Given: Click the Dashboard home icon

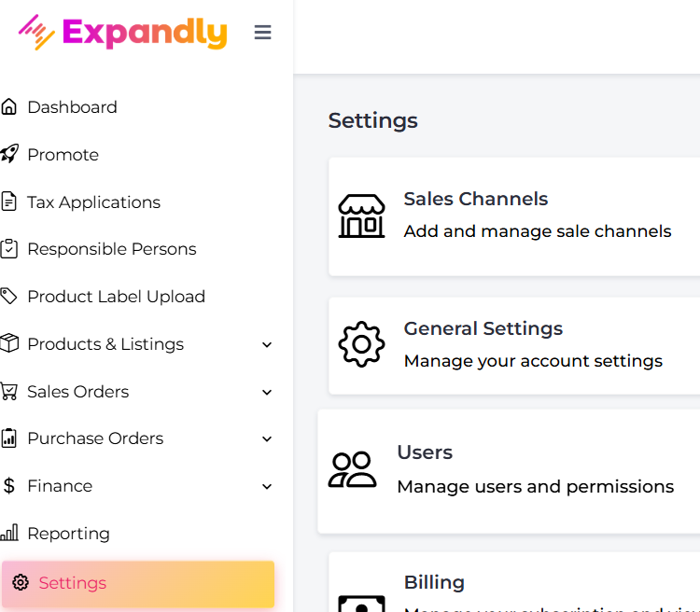Looking at the screenshot, I should tap(9, 107).
